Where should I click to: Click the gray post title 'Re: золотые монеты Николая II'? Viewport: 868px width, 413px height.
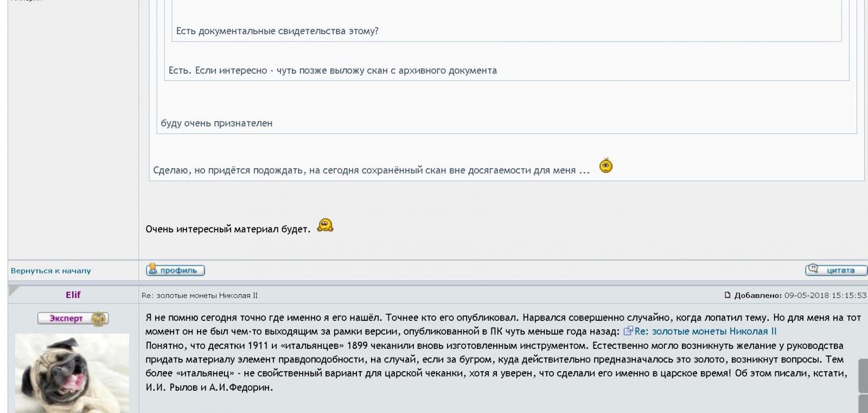tap(200, 295)
